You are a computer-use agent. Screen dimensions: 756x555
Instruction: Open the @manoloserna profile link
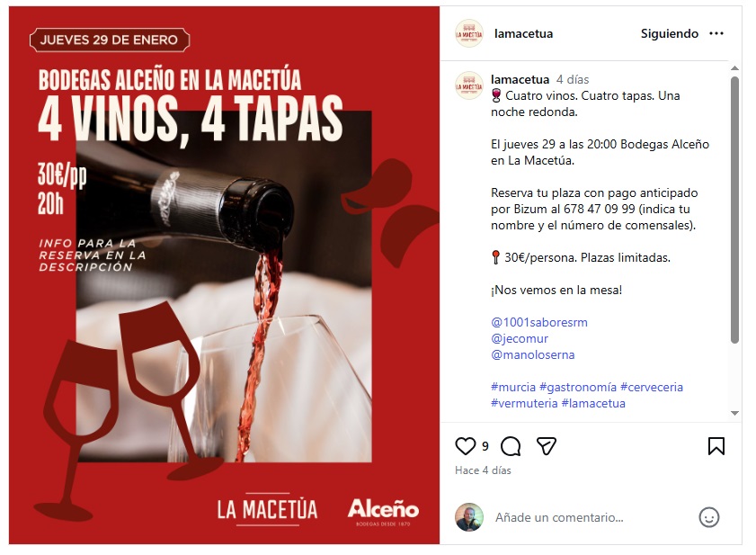click(533, 354)
